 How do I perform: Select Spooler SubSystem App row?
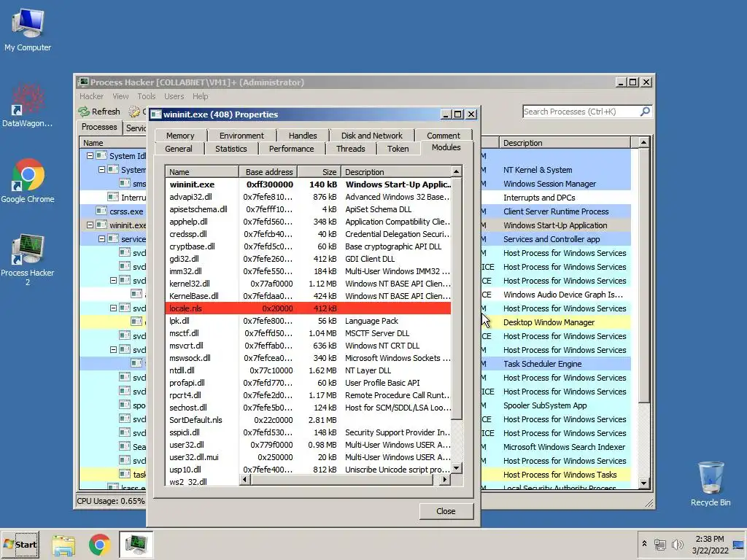(x=555, y=405)
